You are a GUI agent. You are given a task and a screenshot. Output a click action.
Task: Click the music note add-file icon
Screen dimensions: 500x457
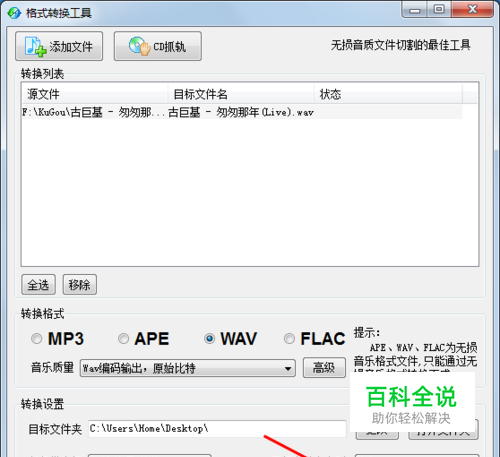point(36,46)
